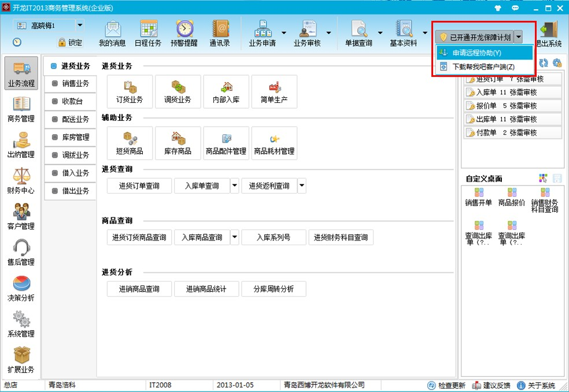Switch to 借入业务 tab
Image resolution: width=569 pixels, height=392 pixels.
click(x=71, y=173)
